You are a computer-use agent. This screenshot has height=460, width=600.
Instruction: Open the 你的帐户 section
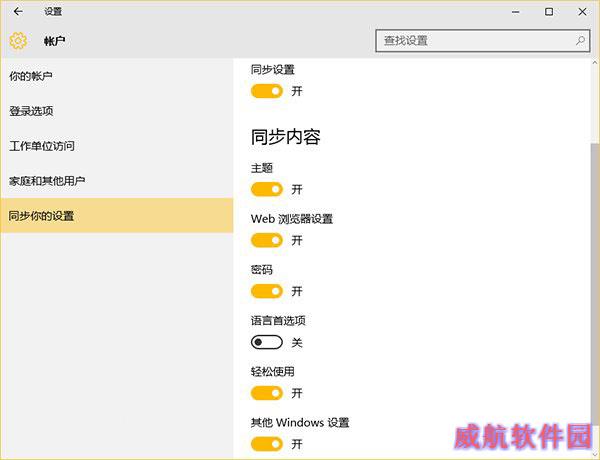point(117,76)
